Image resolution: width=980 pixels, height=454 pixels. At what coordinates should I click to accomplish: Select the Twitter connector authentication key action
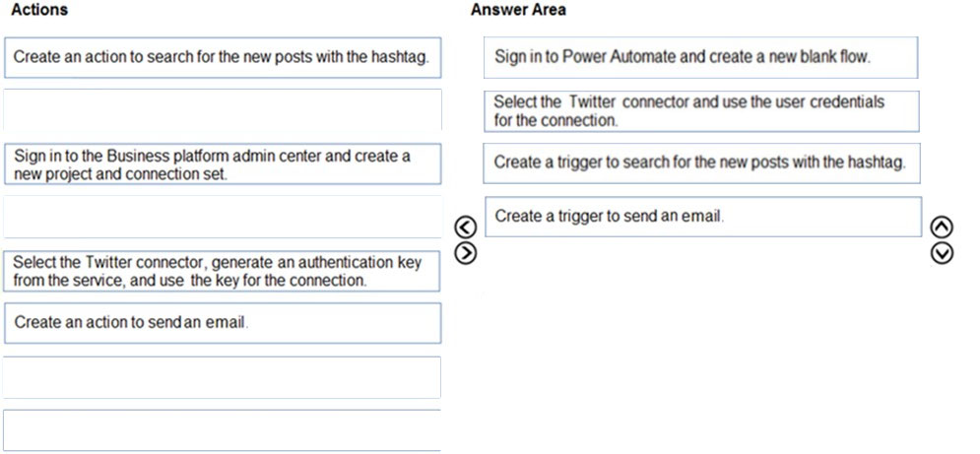tap(222, 271)
